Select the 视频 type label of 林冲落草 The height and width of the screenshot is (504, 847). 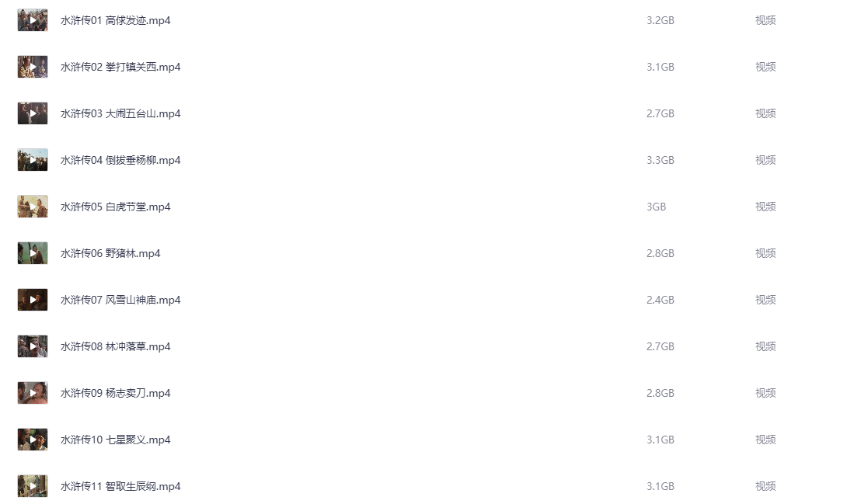[x=765, y=346]
